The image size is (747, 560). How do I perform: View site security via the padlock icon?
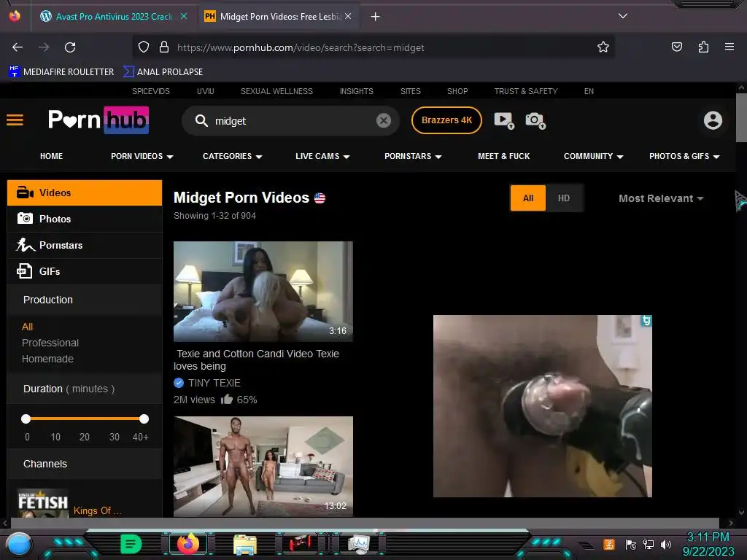(x=164, y=47)
